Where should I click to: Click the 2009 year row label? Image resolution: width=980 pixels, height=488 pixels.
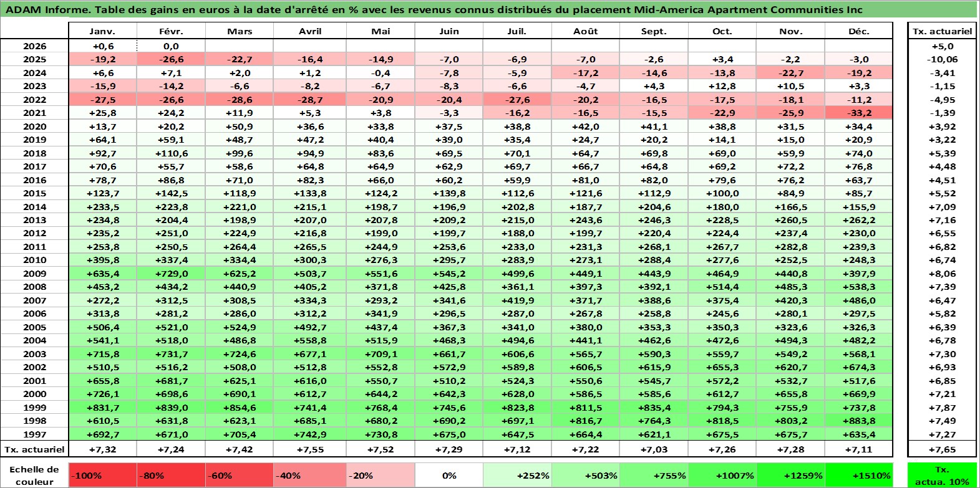point(34,274)
